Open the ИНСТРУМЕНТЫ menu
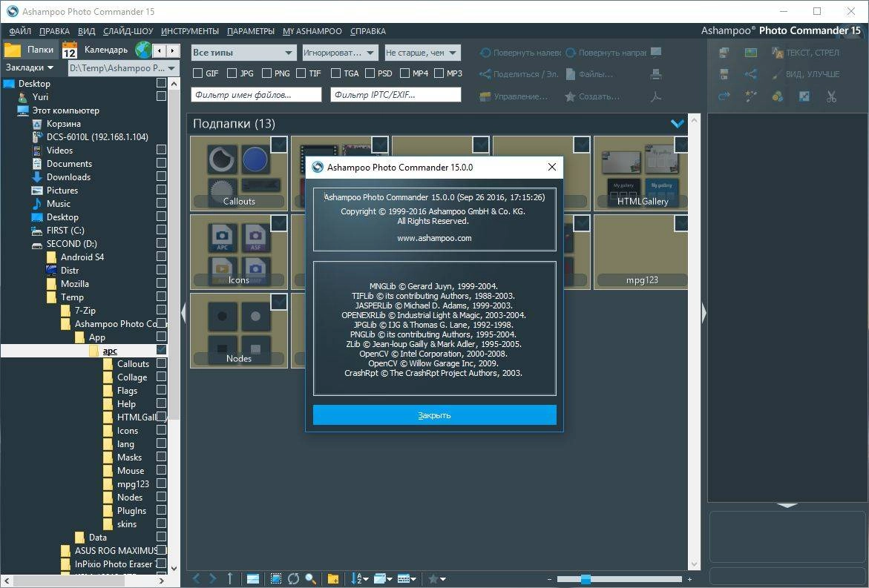Screen dimensions: 869x588 (x=189, y=31)
